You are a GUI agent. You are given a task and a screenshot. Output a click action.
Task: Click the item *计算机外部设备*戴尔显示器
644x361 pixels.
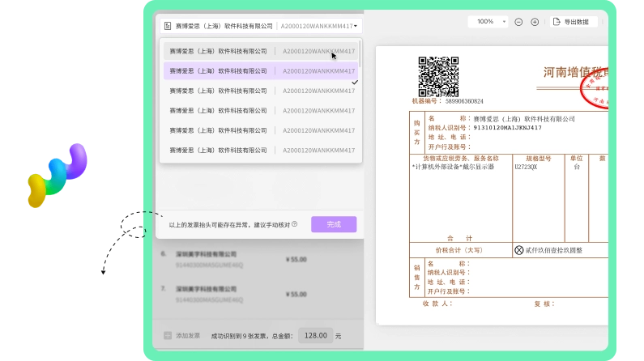click(453, 167)
